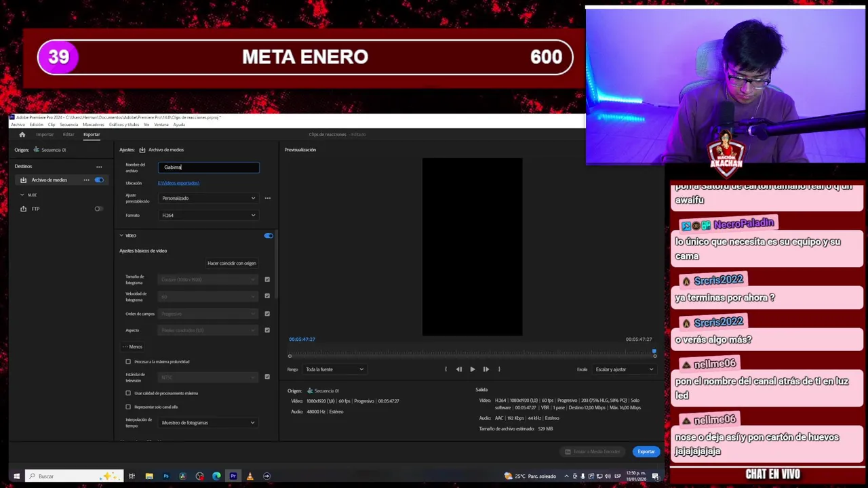This screenshot has height=488, width=868.
Task: Toggle the VIDEO export switch
Action: coord(269,236)
